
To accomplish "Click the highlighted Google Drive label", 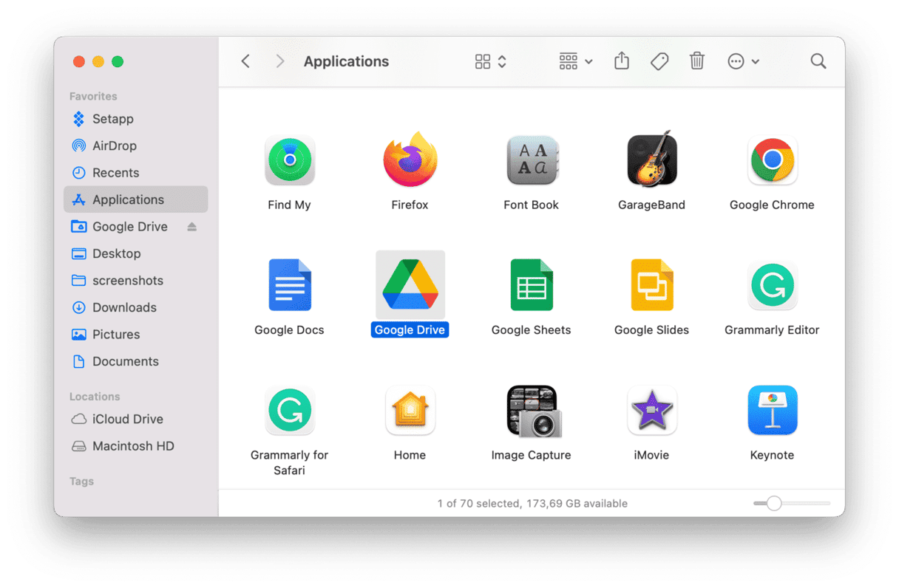I will 410,330.
